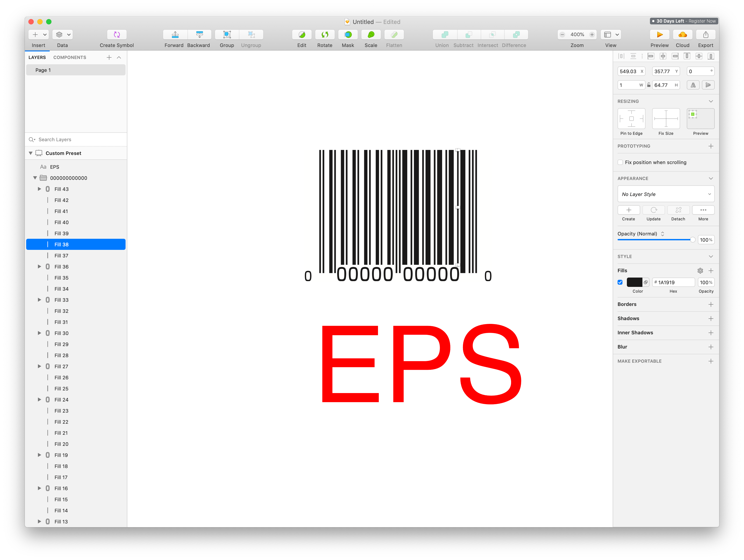
Task: Toggle the width-height lock
Action: (649, 85)
